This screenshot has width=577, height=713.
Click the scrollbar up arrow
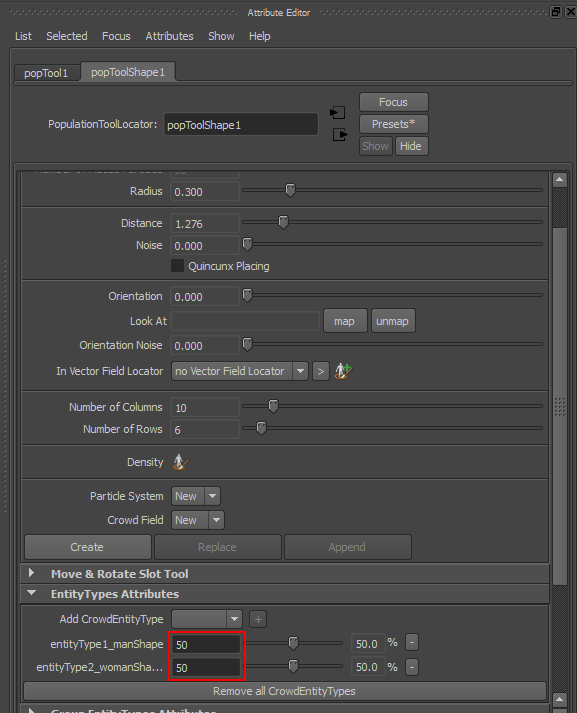click(x=560, y=180)
